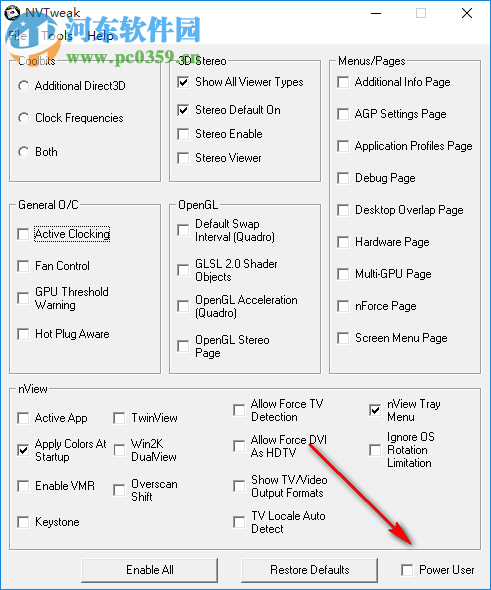
Task: Select the Additional Direct3D radio option
Action: pyautogui.click(x=24, y=86)
